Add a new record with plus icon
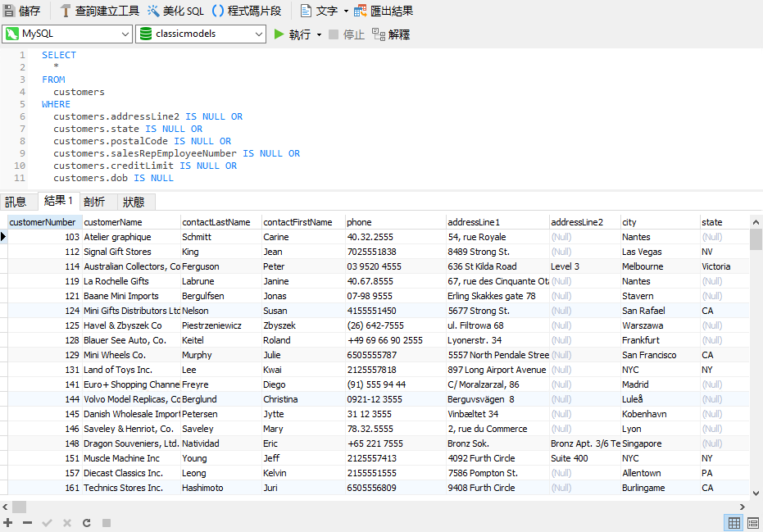 tap(7, 522)
